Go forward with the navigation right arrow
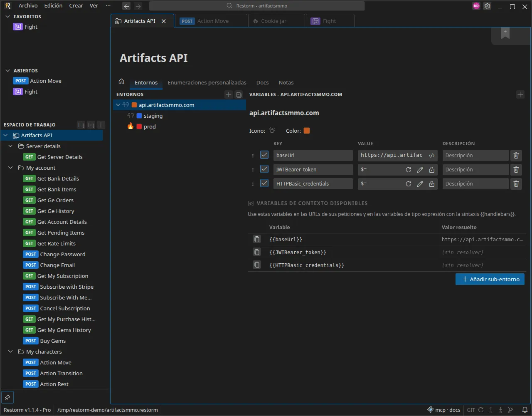The width and height of the screenshot is (532, 416). tap(138, 6)
